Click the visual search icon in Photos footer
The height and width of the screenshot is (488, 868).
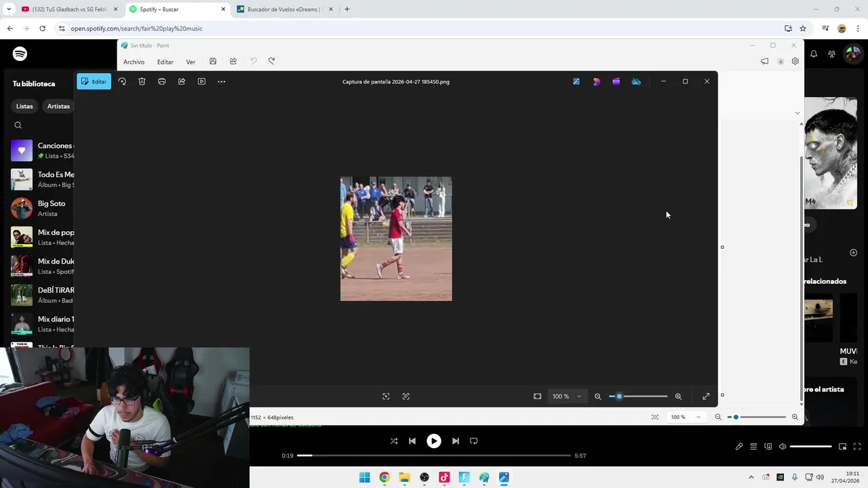coord(386,396)
